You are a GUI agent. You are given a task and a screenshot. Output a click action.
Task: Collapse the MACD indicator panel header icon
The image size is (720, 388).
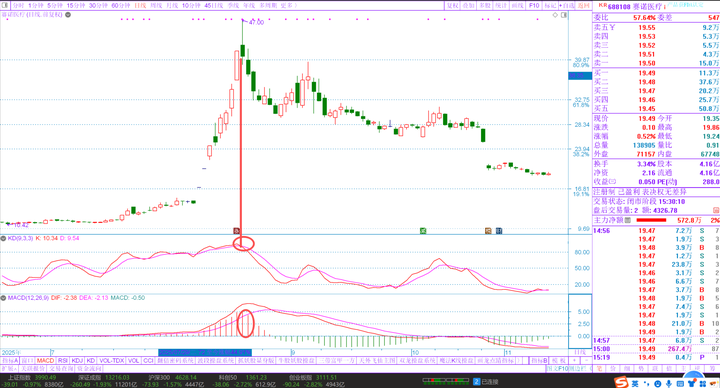coord(3,298)
